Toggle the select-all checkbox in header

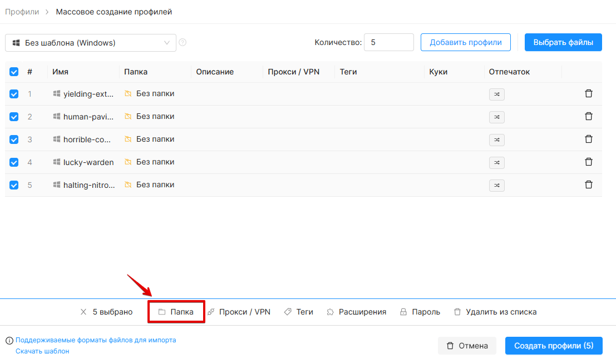[14, 72]
